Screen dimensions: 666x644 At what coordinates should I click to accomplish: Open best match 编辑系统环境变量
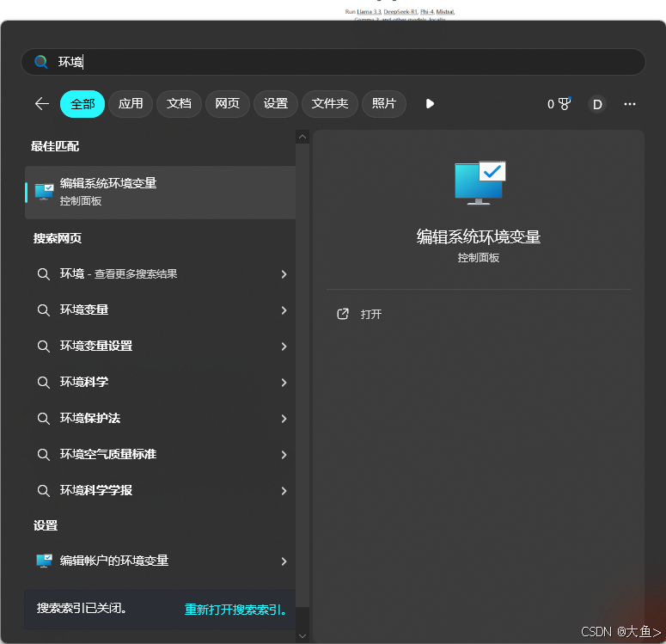160,192
